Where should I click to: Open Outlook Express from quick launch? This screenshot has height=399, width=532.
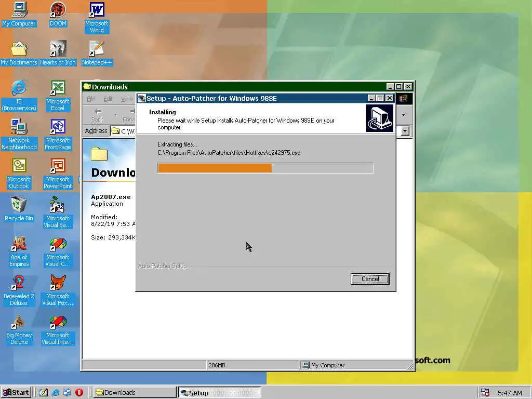[67, 393]
